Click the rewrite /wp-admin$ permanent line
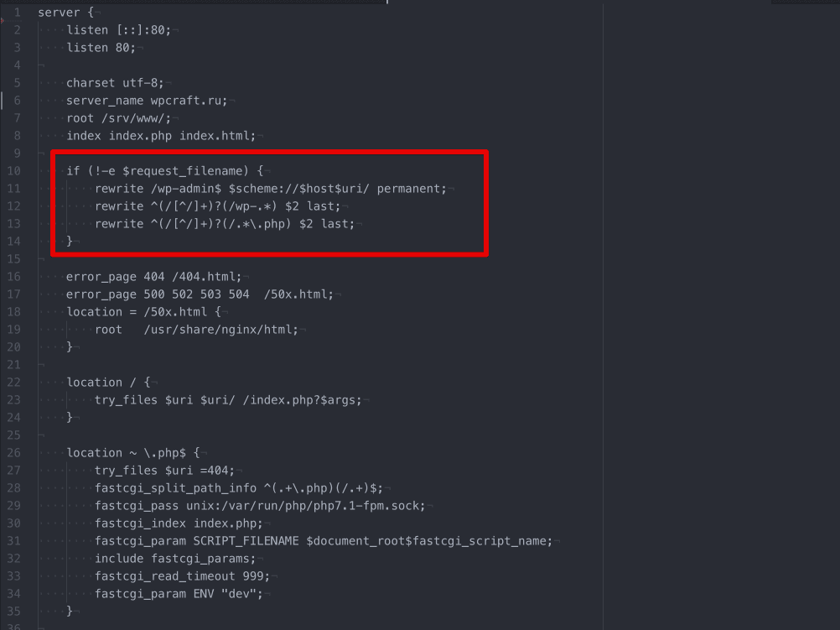The height and width of the screenshot is (630, 840). tap(271, 189)
